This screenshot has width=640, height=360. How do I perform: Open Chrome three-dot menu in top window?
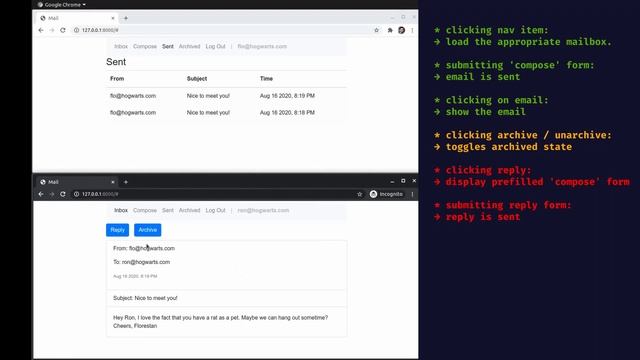pyautogui.click(x=412, y=30)
